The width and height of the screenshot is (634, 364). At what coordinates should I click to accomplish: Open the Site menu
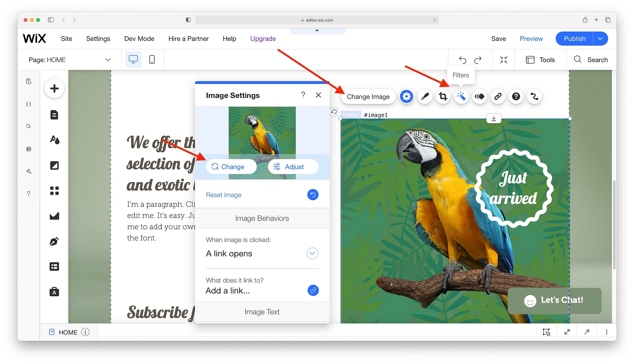66,39
